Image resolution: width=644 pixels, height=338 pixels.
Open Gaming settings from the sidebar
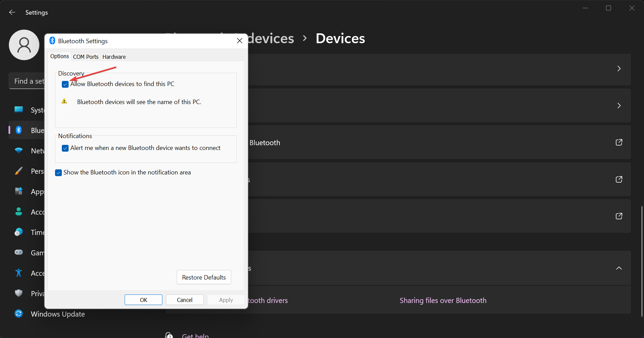(19, 252)
